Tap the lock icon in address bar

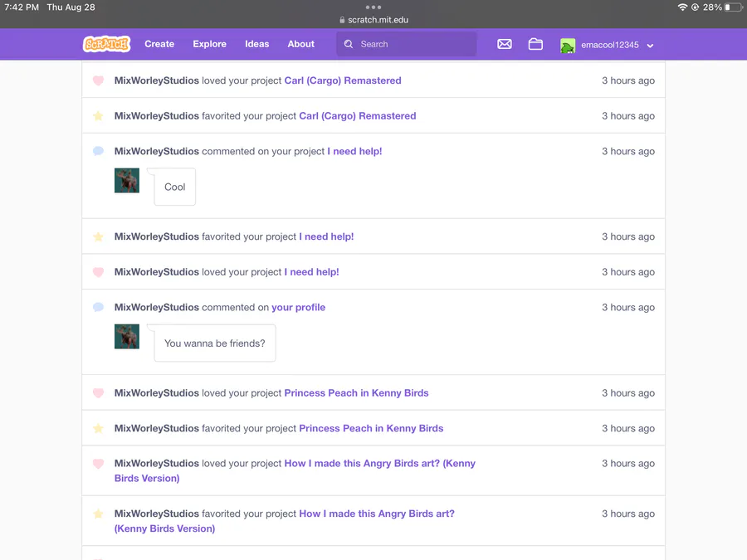(342, 20)
